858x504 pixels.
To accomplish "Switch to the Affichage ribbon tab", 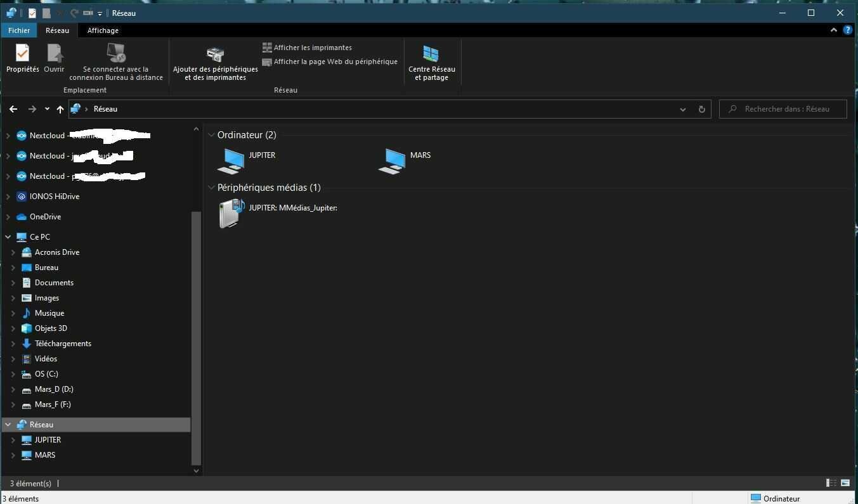I will (x=103, y=30).
